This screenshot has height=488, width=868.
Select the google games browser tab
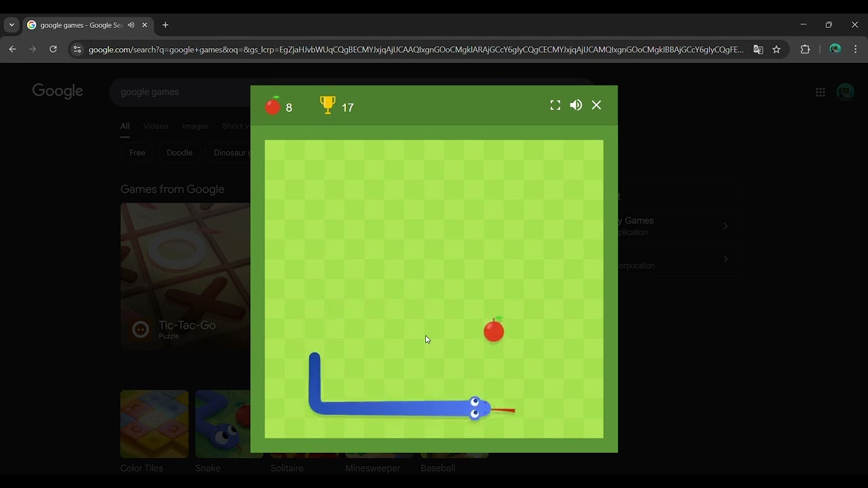click(87, 25)
